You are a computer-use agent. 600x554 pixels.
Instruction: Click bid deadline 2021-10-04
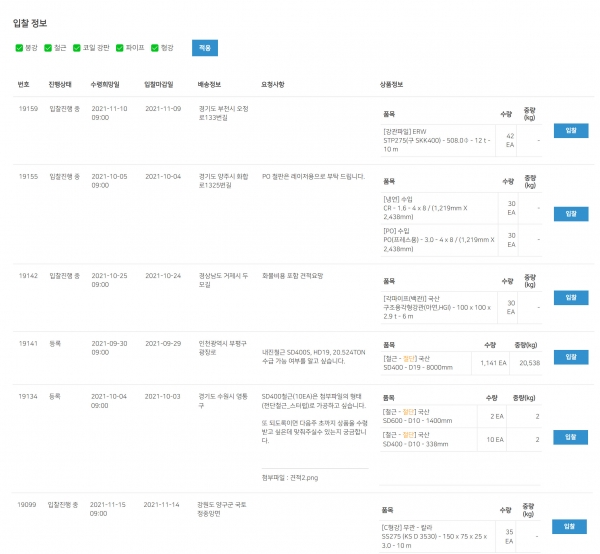point(163,176)
